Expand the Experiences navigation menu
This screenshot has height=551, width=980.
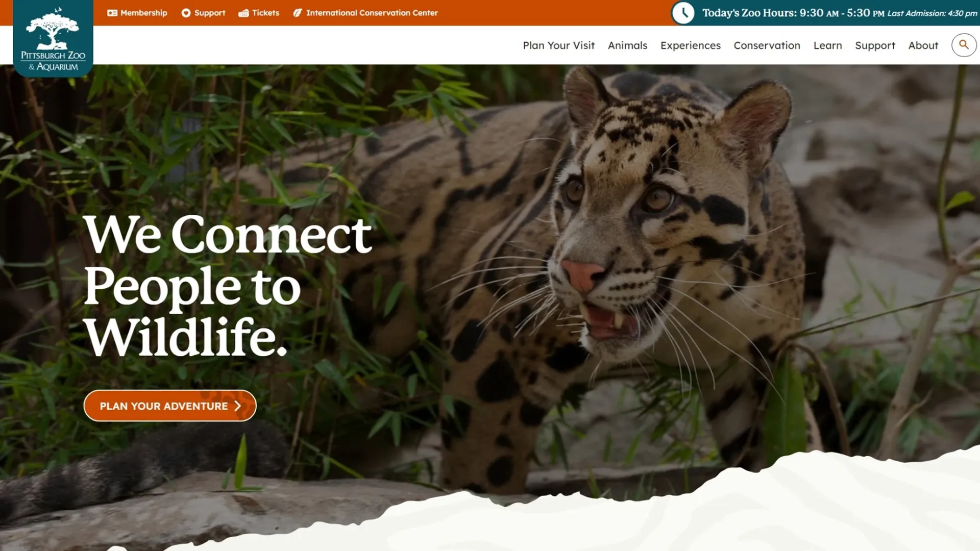click(691, 45)
